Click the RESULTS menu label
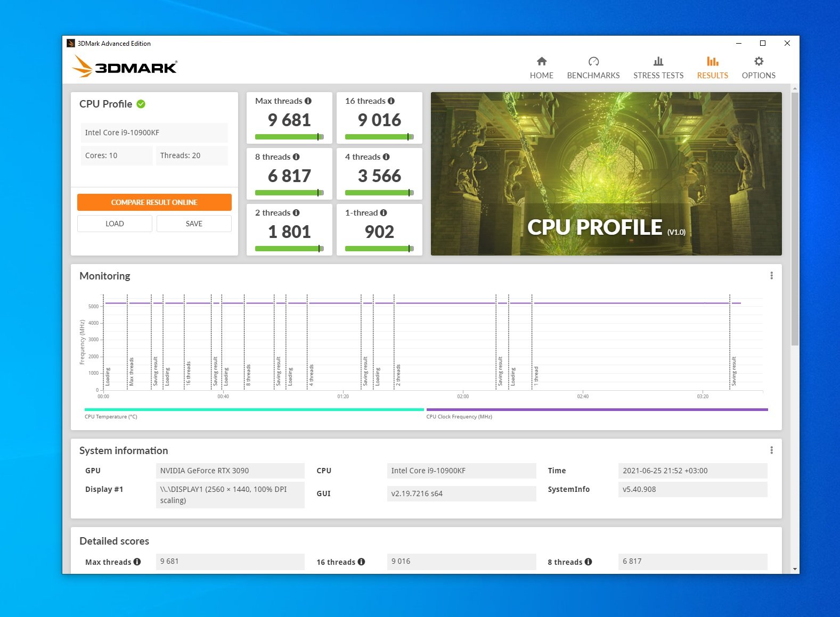 pos(712,76)
